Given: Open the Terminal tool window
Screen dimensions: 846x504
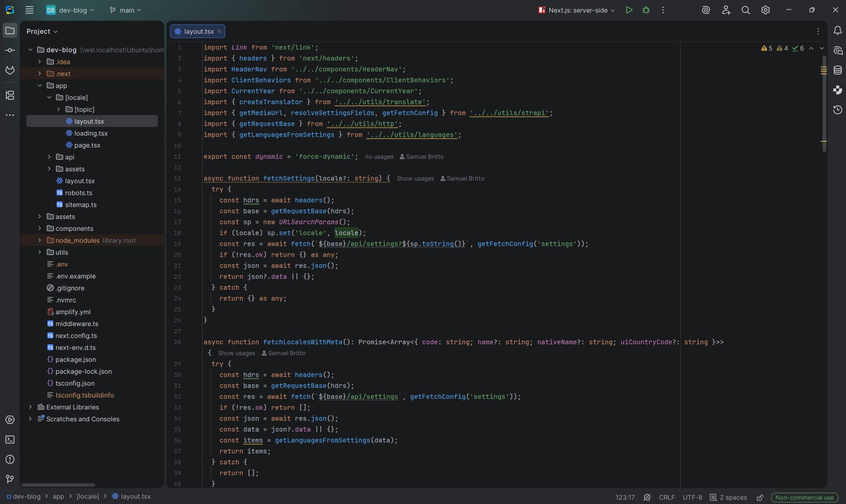Looking at the screenshot, I should tap(10, 439).
